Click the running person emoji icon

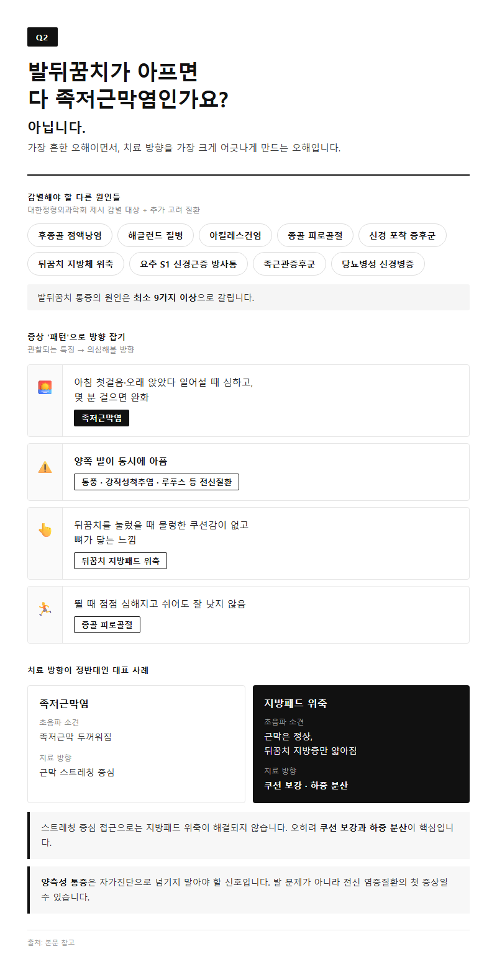pos(45,608)
